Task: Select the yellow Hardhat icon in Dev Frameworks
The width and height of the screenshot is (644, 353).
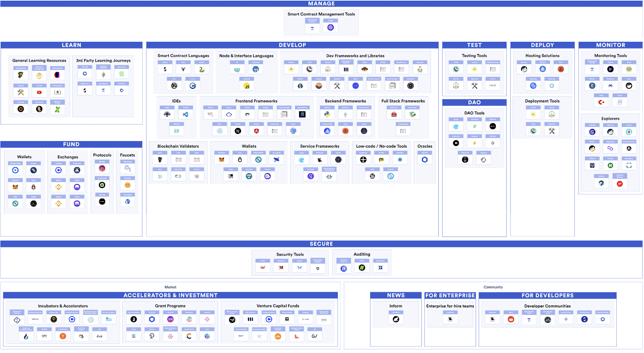Action: click(291, 69)
